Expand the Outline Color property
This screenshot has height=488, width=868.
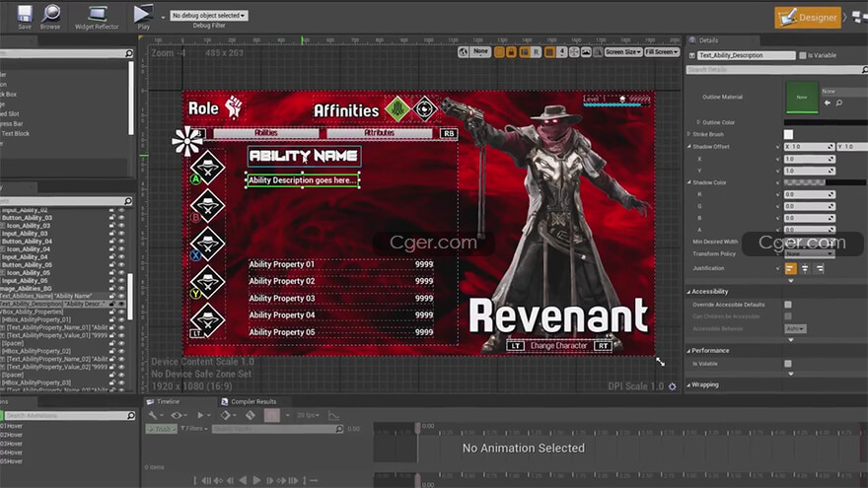[x=698, y=122]
